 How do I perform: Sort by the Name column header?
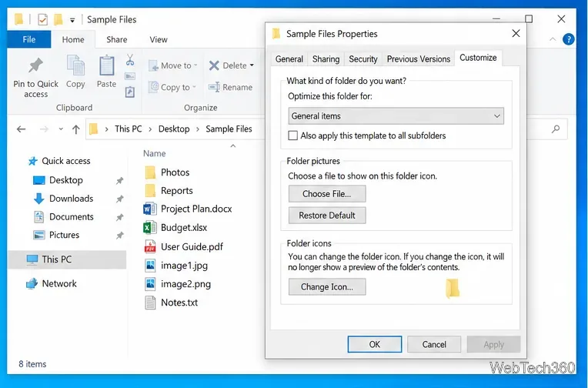(x=154, y=153)
